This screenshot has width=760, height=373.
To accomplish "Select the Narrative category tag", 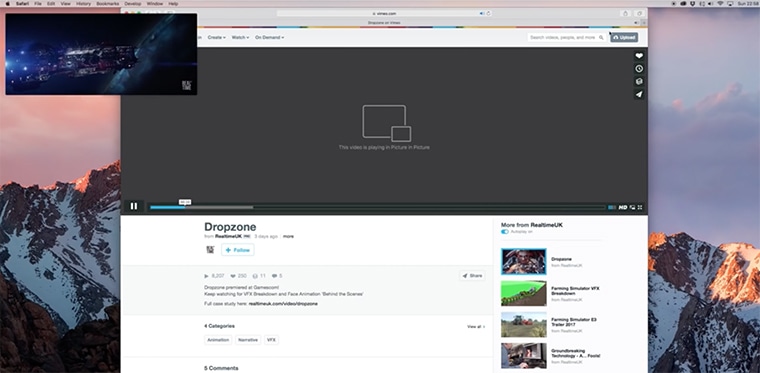I will [248, 340].
